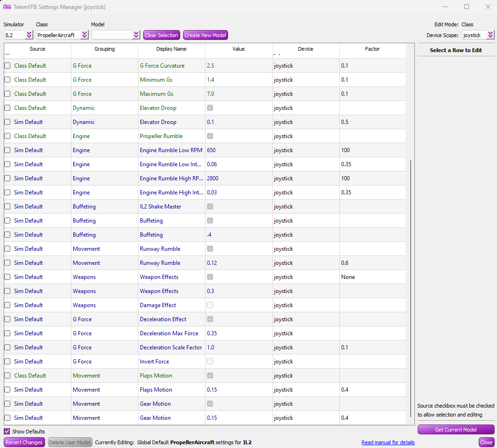
Task: Open the Device Scope joystick dropdown
Action: 478,35
